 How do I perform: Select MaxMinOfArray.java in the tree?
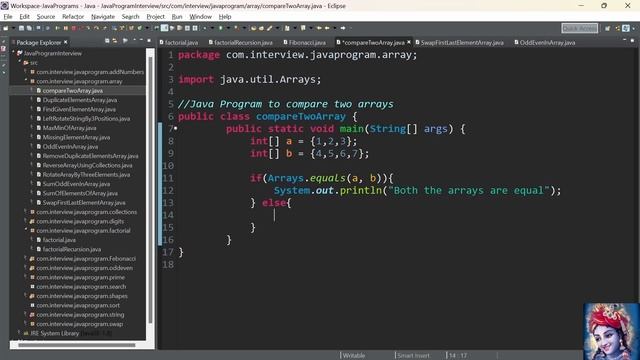point(69,128)
